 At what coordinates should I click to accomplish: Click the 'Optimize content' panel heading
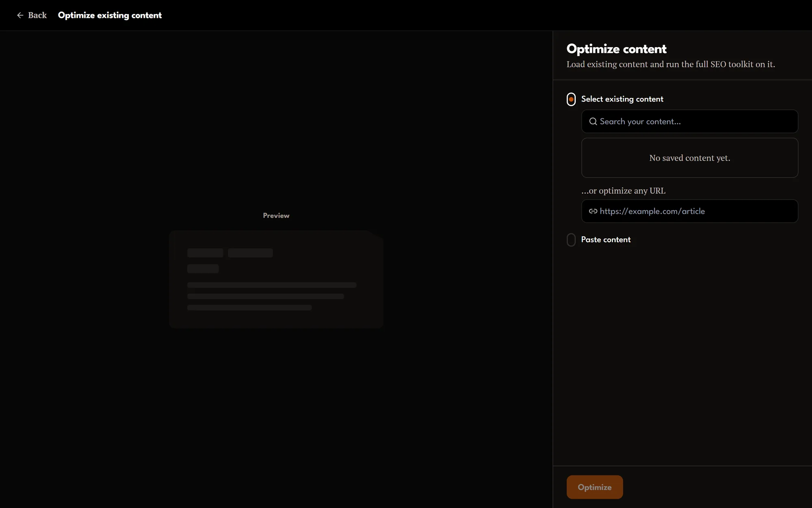point(616,49)
